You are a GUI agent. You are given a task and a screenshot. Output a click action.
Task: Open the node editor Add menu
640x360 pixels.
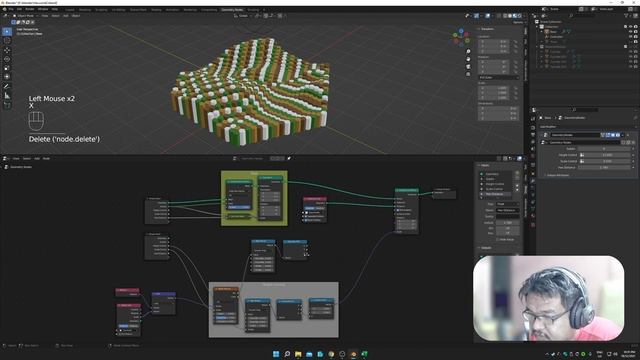coord(37,158)
